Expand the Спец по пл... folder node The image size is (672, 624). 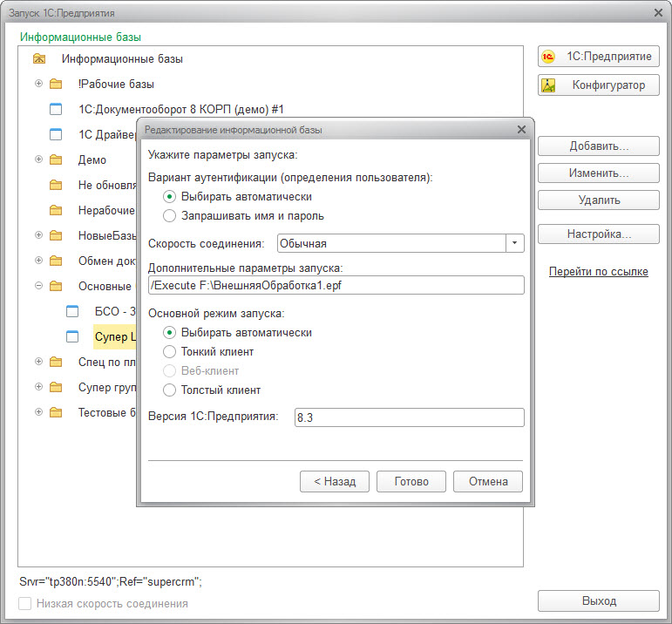tap(38, 362)
